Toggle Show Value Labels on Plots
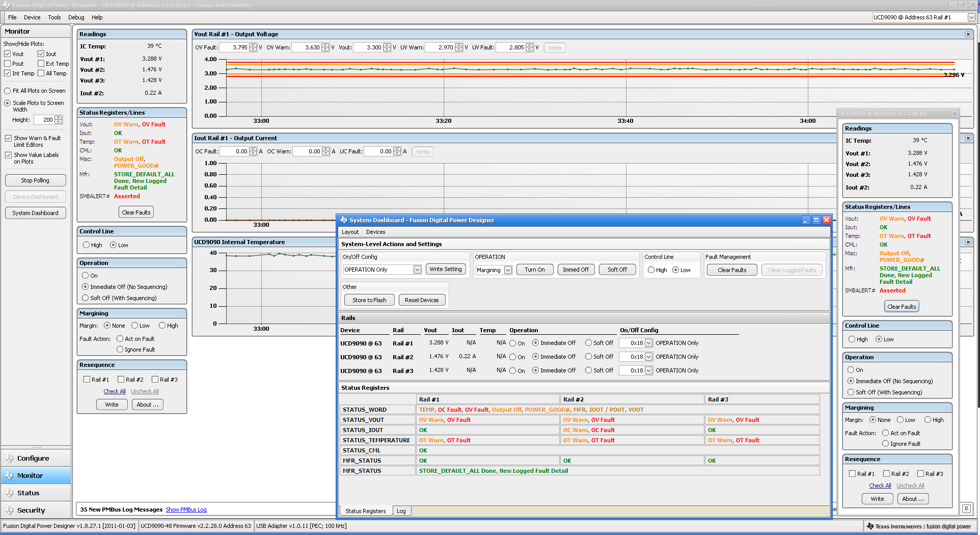This screenshot has height=535, width=980. [9, 155]
